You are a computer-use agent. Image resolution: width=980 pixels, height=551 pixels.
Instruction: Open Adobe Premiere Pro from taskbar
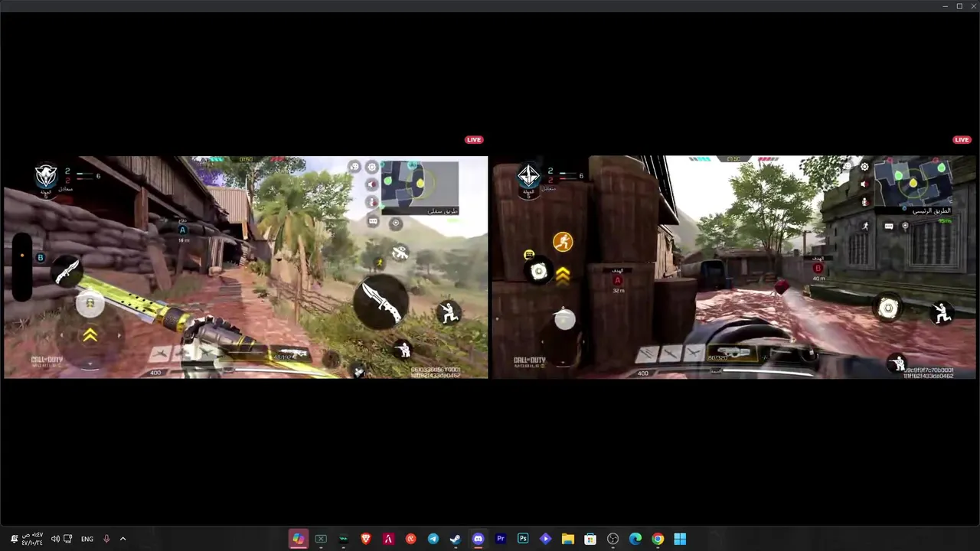[x=501, y=539]
